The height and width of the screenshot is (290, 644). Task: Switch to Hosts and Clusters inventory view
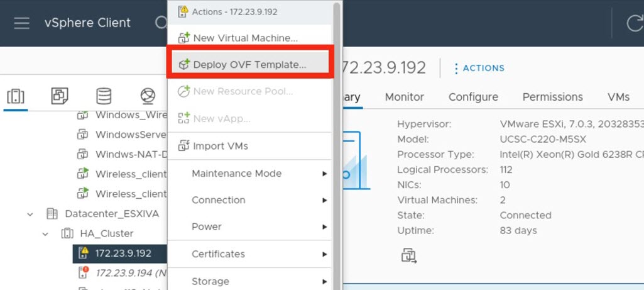pyautogui.click(x=16, y=96)
